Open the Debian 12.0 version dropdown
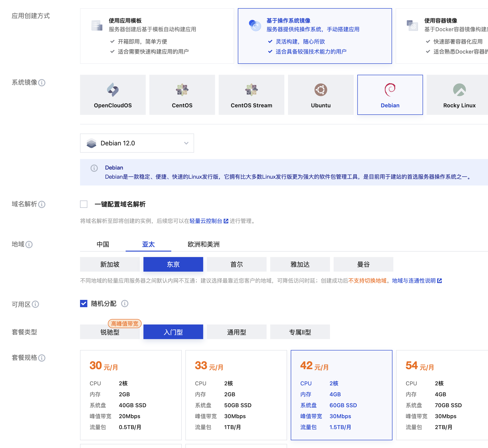Image resolution: width=488 pixels, height=448 pixels. click(x=137, y=143)
